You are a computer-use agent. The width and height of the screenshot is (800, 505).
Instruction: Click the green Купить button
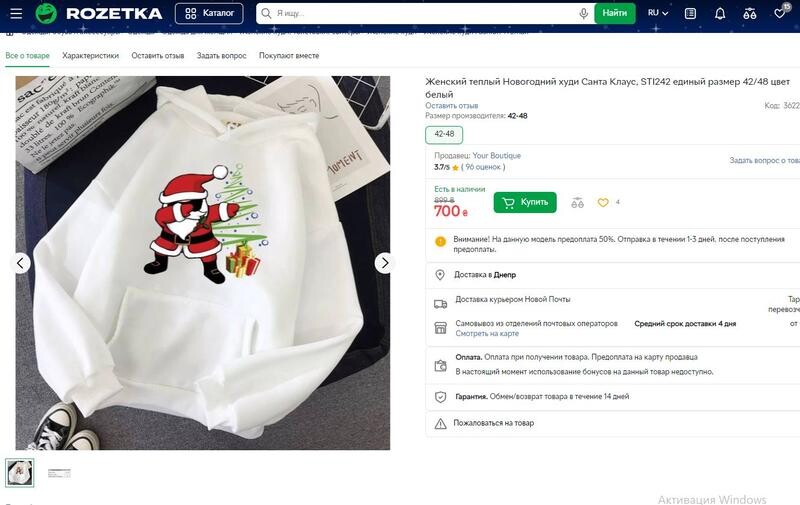point(525,203)
